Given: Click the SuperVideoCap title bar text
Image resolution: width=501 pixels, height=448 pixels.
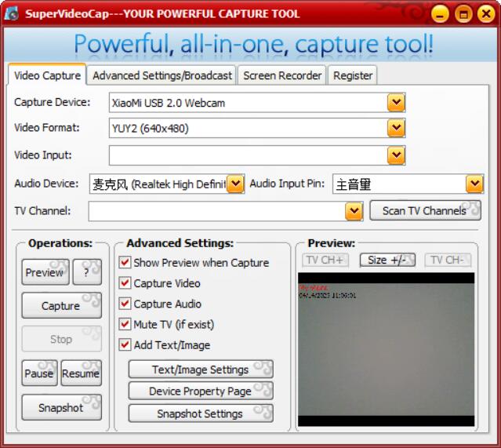Looking at the screenshot, I should pyautogui.click(x=162, y=14).
